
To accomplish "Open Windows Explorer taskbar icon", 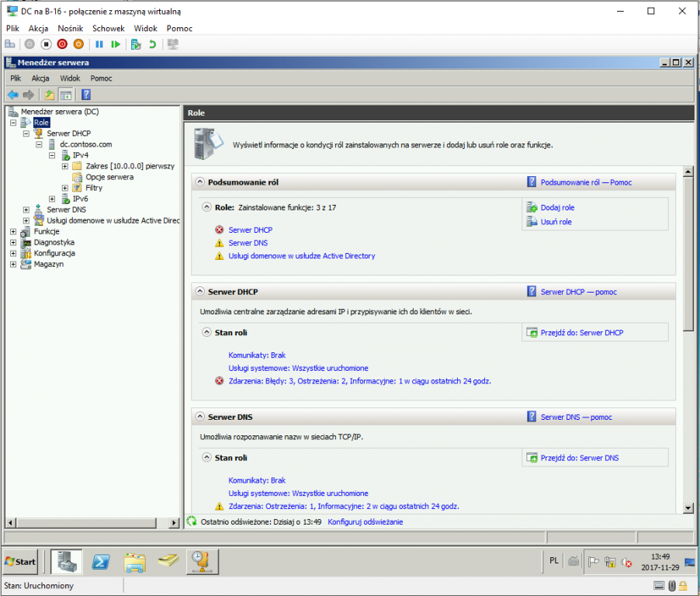I will (134, 562).
